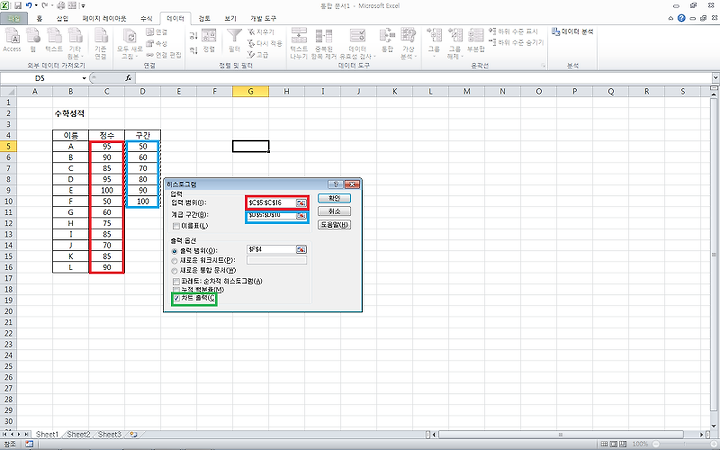Click the blue Help question mark icon
This screenshot has width=720, height=450.
[681, 18]
